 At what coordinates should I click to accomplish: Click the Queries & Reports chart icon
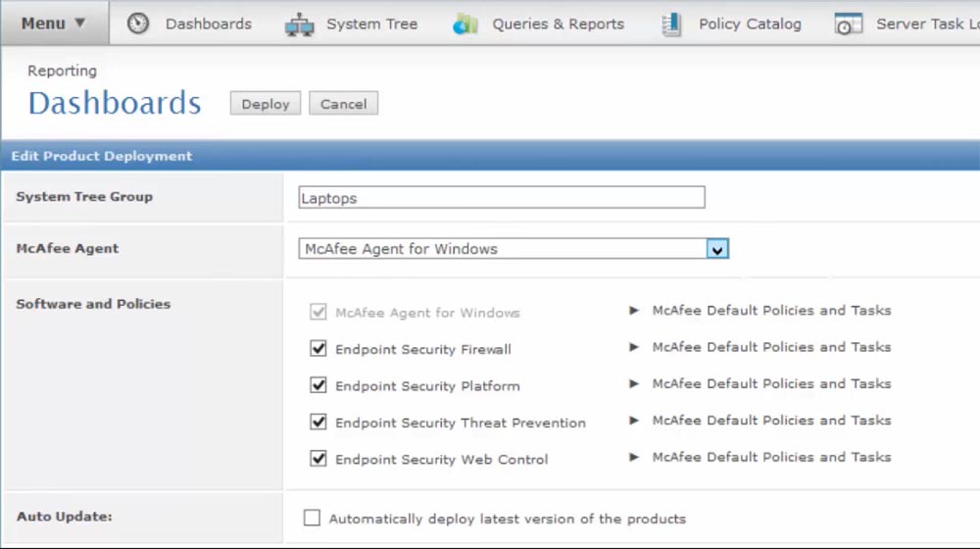(x=465, y=25)
